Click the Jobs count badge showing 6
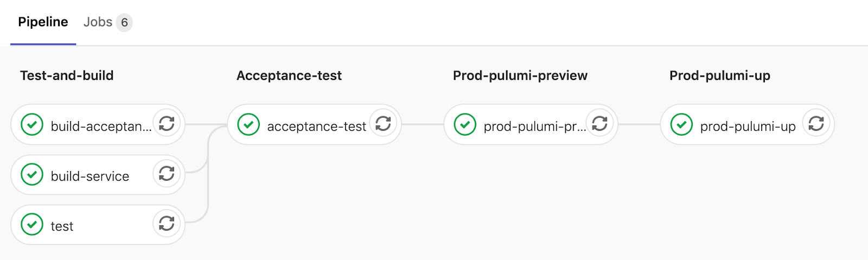Screen dimensions: 868x260 [124, 22]
